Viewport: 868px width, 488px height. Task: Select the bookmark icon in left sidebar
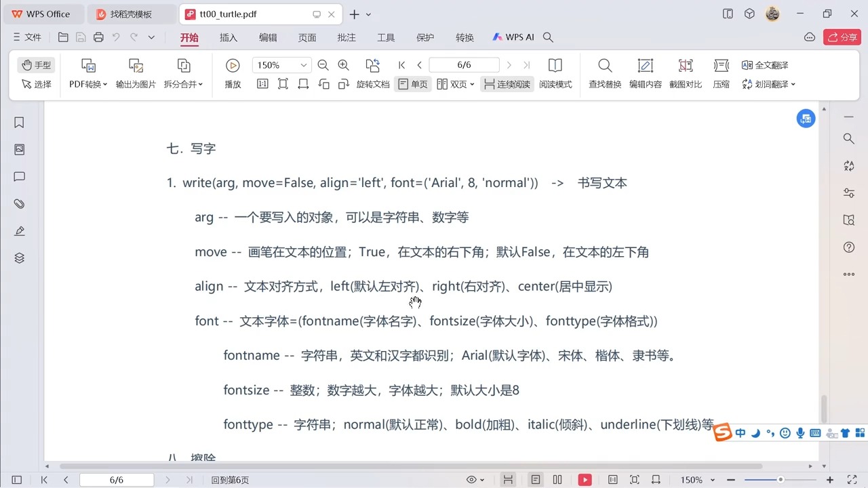pos(18,122)
